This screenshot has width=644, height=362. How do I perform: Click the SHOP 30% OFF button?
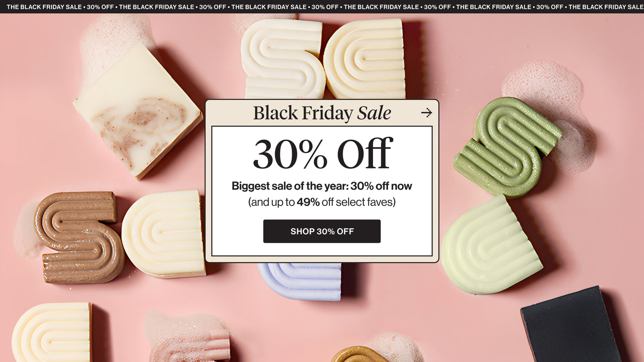coord(322,231)
